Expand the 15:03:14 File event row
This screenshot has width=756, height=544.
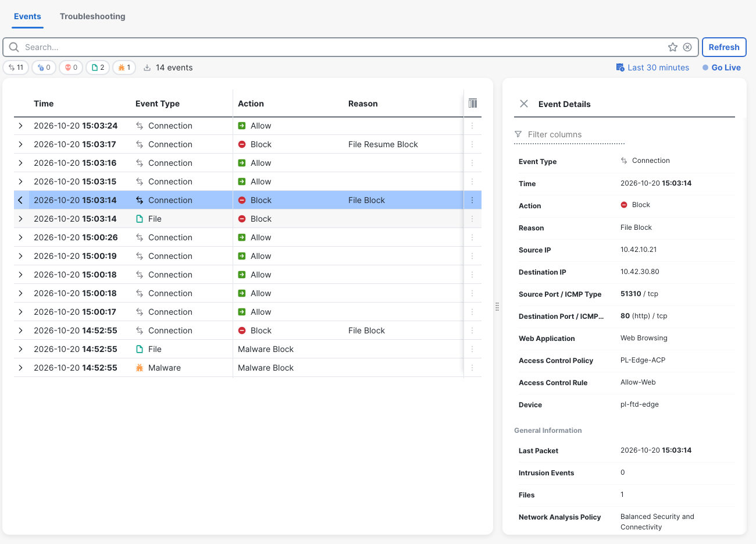point(20,219)
